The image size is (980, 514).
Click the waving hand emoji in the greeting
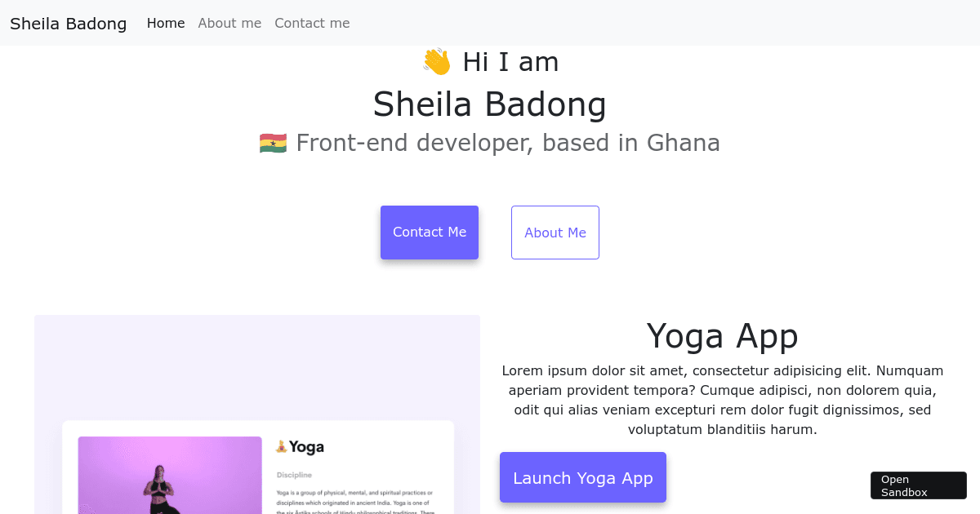pos(439,61)
